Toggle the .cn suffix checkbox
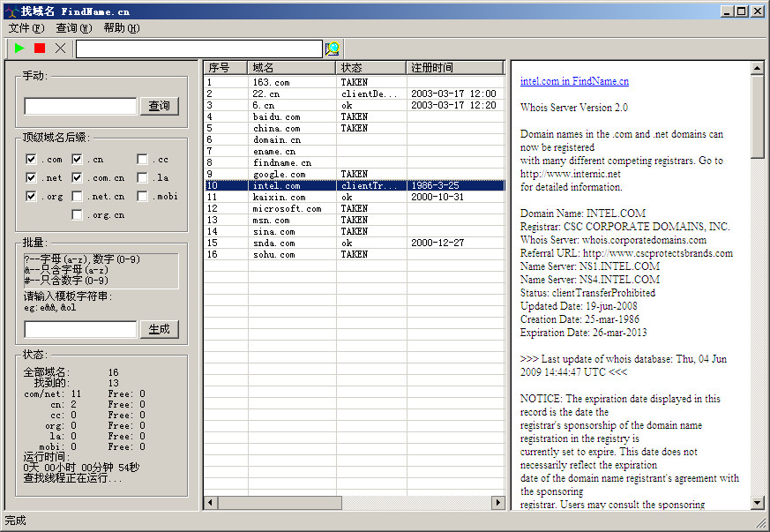 click(77, 159)
